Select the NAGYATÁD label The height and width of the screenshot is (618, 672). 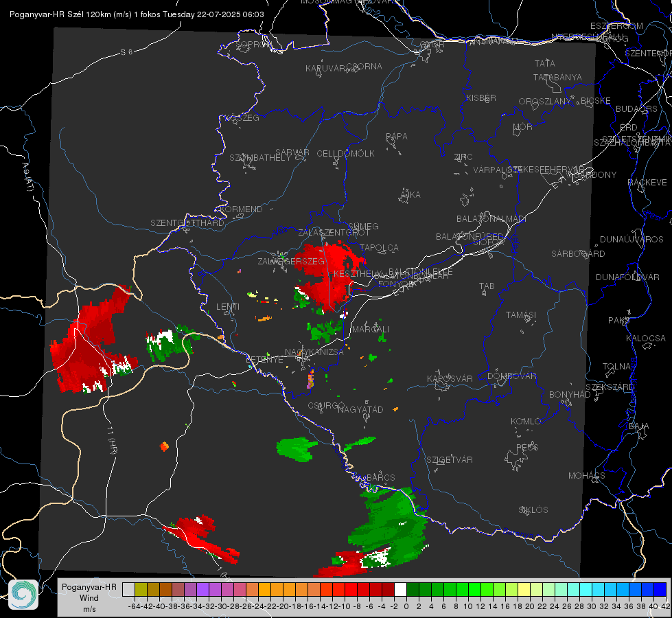[360, 409]
